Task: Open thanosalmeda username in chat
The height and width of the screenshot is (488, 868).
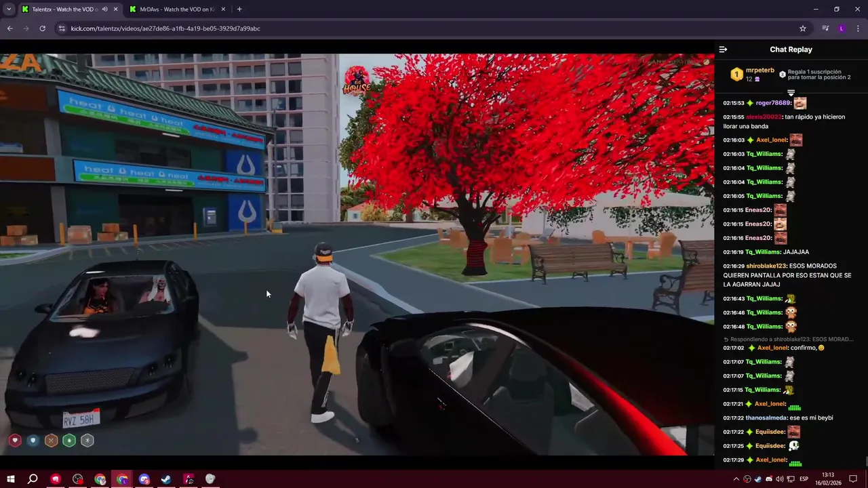Action: coord(766,418)
